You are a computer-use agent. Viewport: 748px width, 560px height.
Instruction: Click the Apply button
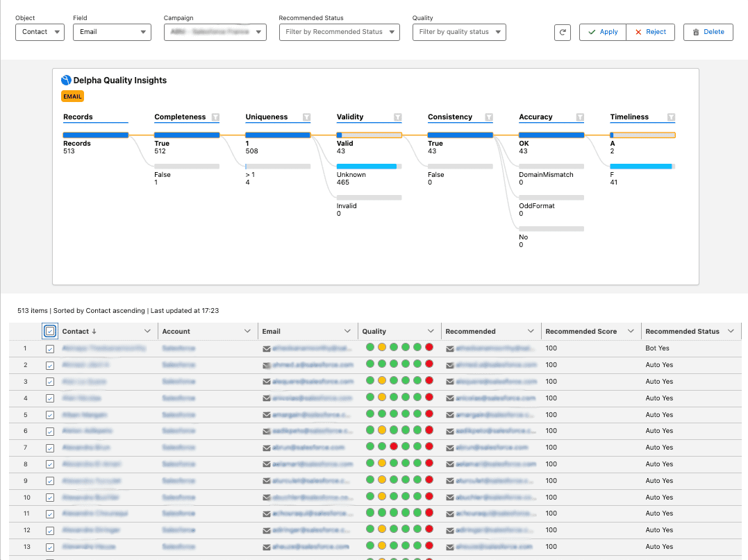pos(603,32)
